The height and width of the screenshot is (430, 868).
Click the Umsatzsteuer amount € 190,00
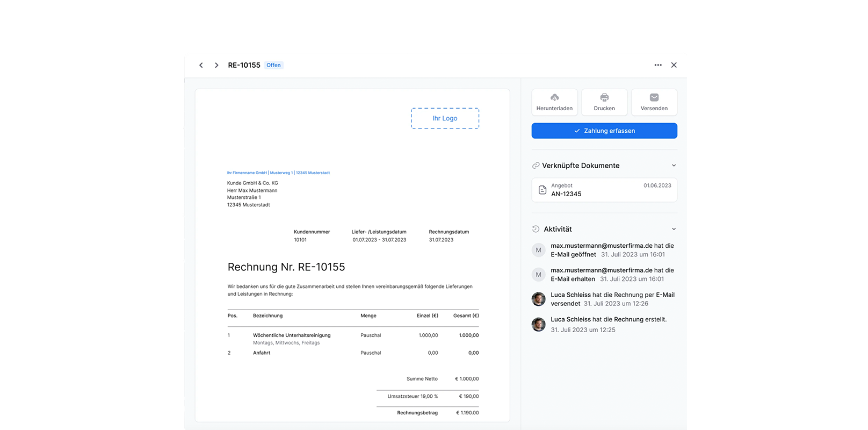click(469, 396)
